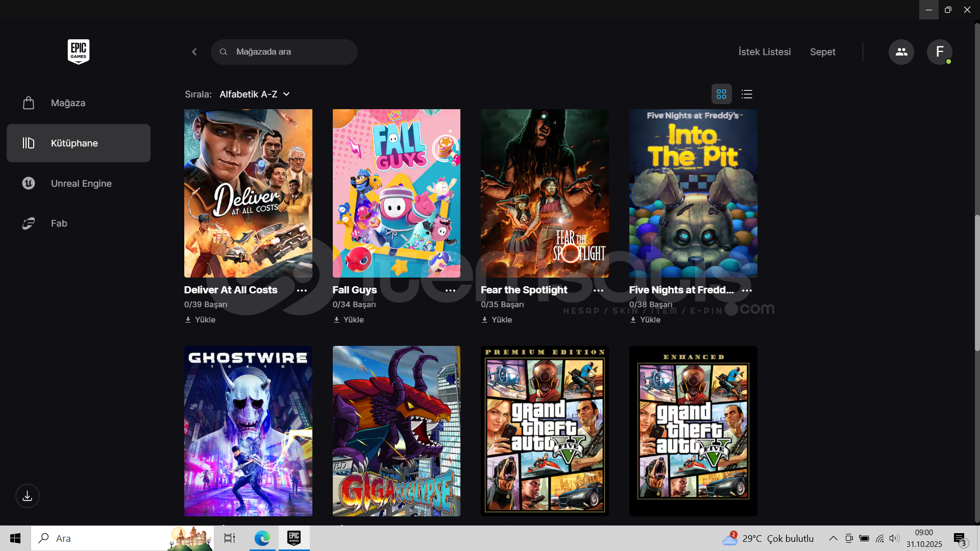The width and height of the screenshot is (980, 551).
Task: Open the friends list icon
Action: 901,52
